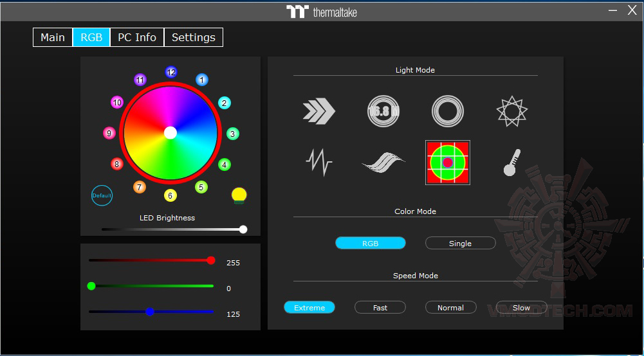
Task: Select the pulse waveform light mode icon
Action: point(319,163)
